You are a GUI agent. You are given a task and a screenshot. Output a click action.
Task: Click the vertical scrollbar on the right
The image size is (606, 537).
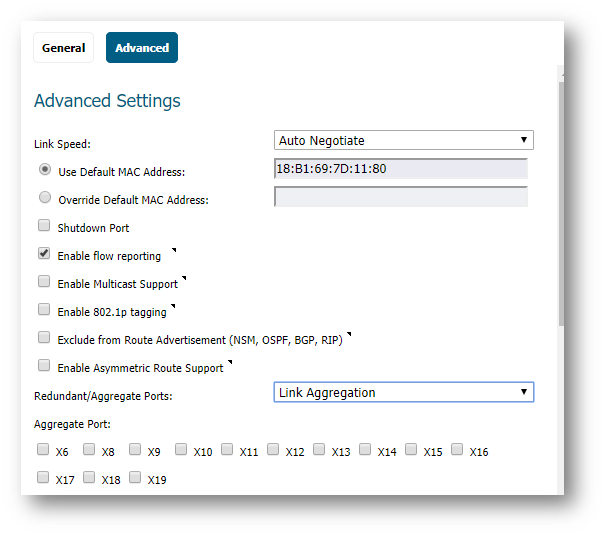pos(561,203)
